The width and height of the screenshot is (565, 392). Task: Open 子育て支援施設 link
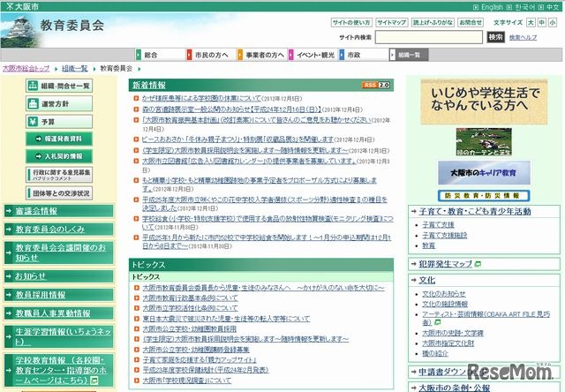pos(444,235)
